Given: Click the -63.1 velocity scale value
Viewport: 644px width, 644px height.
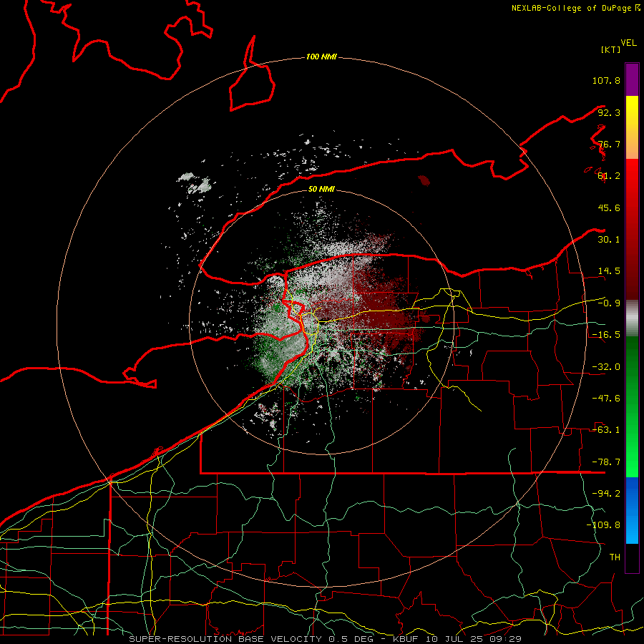Looking at the screenshot, I should (x=606, y=430).
